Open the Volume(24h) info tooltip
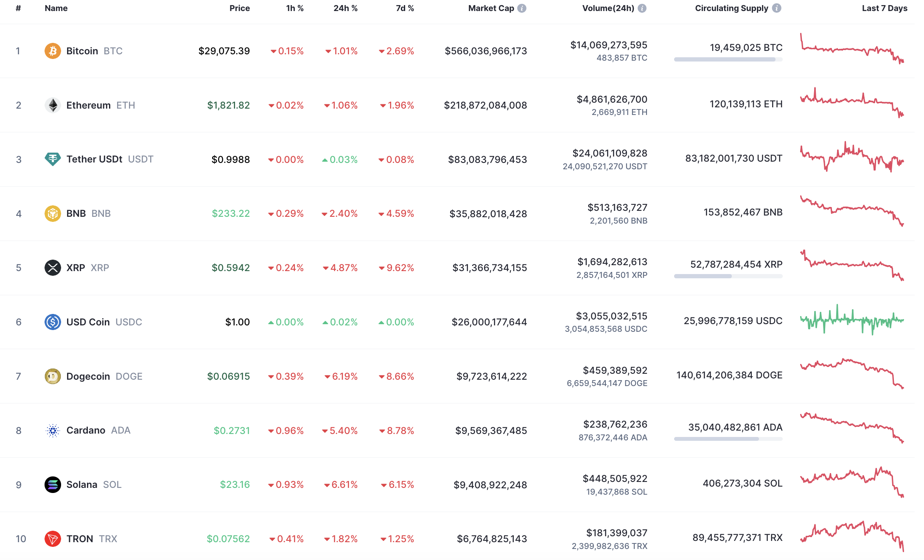The height and width of the screenshot is (560, 924). (x=641, y=8)
